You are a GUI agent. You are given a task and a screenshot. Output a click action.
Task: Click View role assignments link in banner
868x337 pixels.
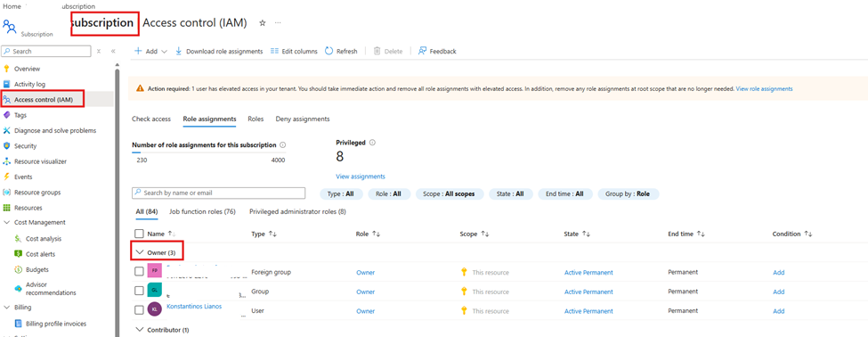pos(764,88)
